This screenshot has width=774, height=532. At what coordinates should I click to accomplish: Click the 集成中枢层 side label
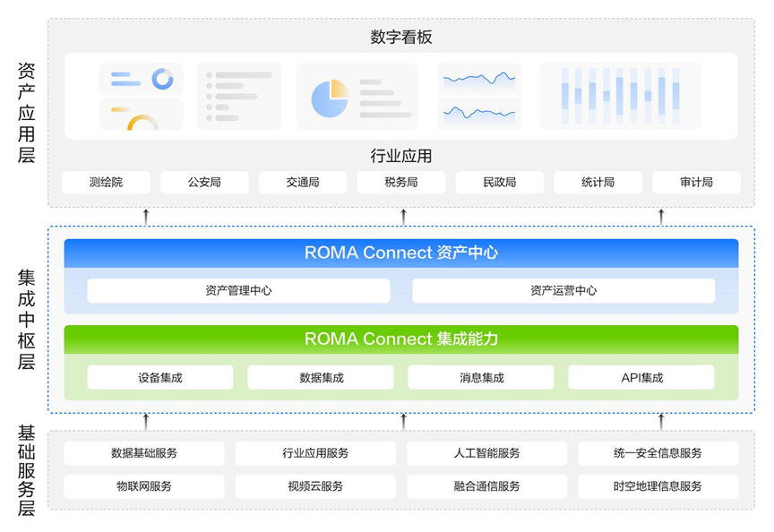coord(27,320)
